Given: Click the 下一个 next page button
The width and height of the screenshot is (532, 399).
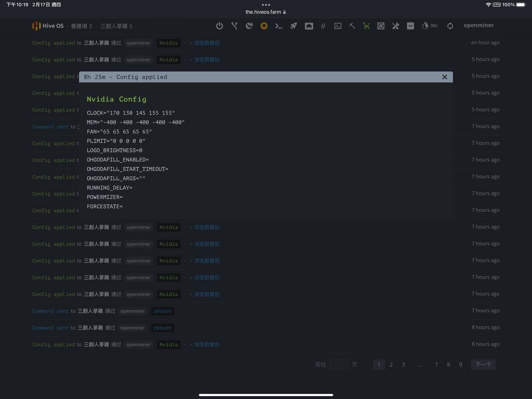Looking at the screenshot, I should (483, 364).
